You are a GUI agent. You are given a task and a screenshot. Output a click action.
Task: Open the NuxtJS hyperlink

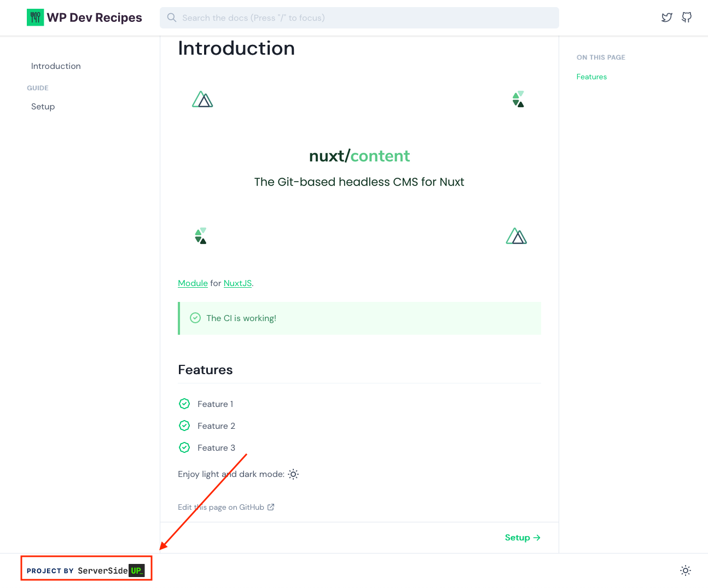[237, 283]
